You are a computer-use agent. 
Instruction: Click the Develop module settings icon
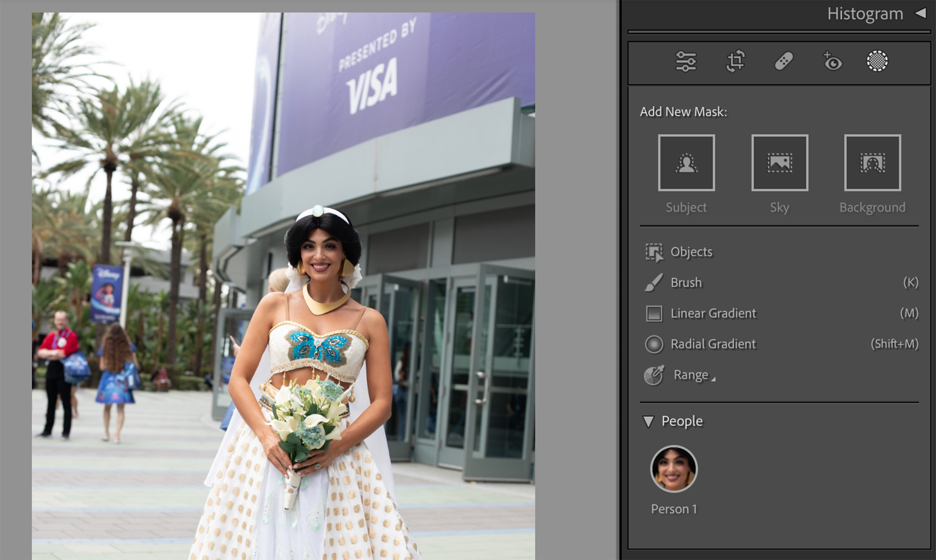coord(687,61)
